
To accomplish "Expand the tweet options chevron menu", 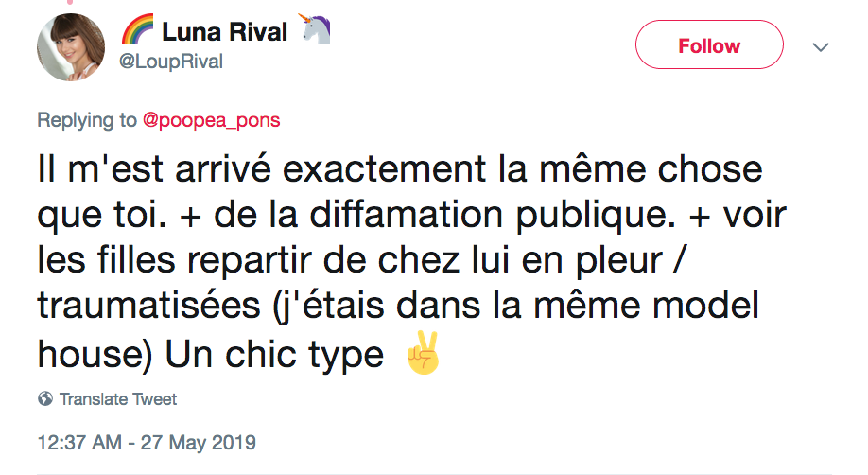I will pos(821,46).
